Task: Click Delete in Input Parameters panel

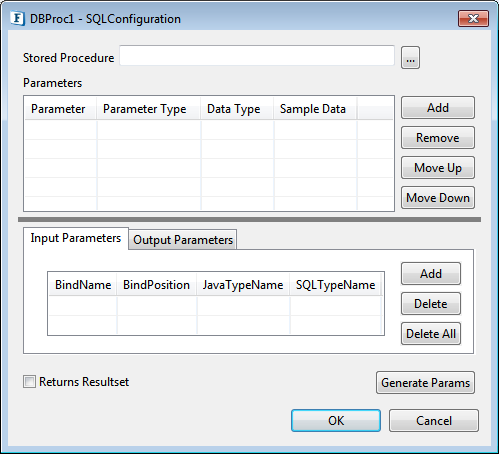Action: pos(431,304)
